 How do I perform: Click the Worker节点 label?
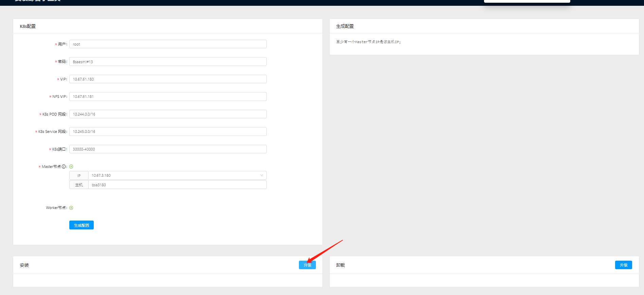pyautogui.click(x=56, y=208)
